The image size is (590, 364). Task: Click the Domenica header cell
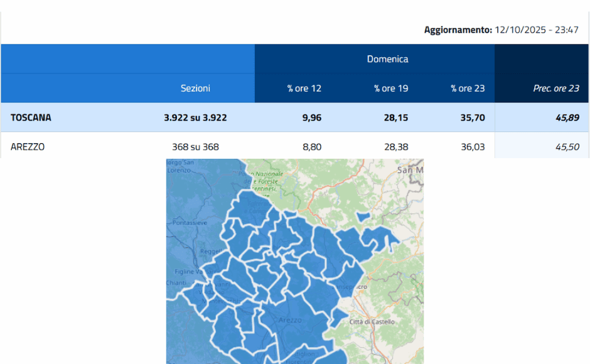[x=387, y=59]
